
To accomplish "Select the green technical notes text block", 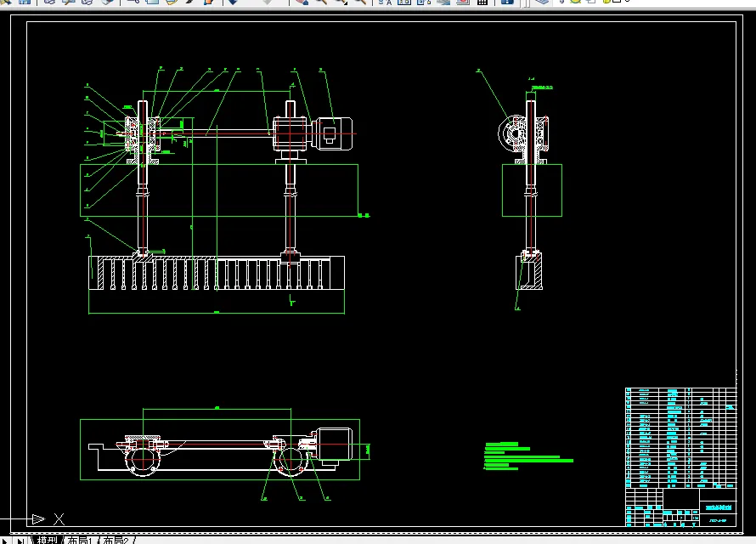I will (x=528, y=456).
